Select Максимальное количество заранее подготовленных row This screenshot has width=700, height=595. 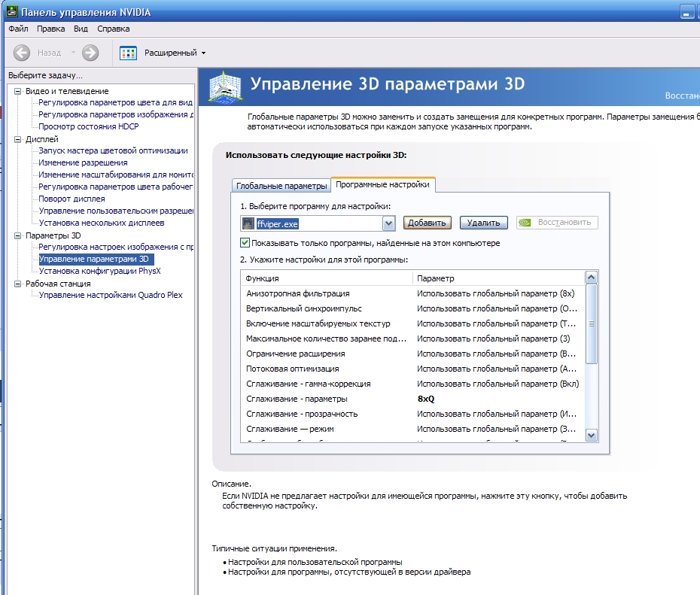pyautogui.click(x=412, y=339)
